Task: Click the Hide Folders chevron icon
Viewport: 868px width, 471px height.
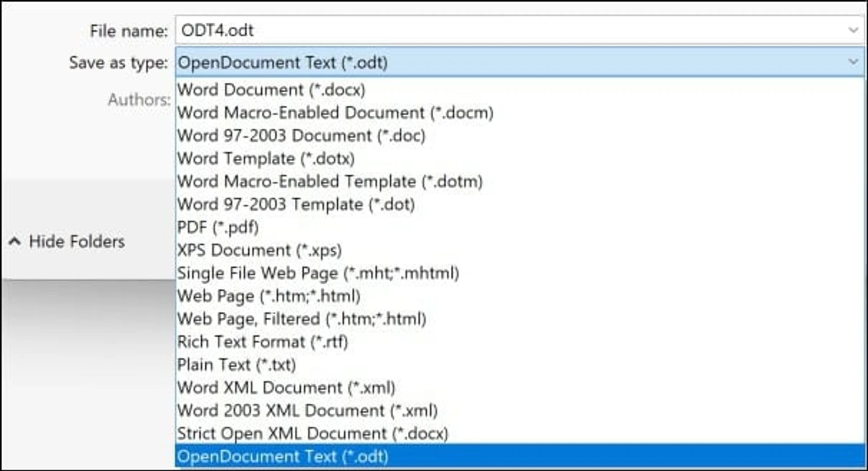Action: pos(14,241)
